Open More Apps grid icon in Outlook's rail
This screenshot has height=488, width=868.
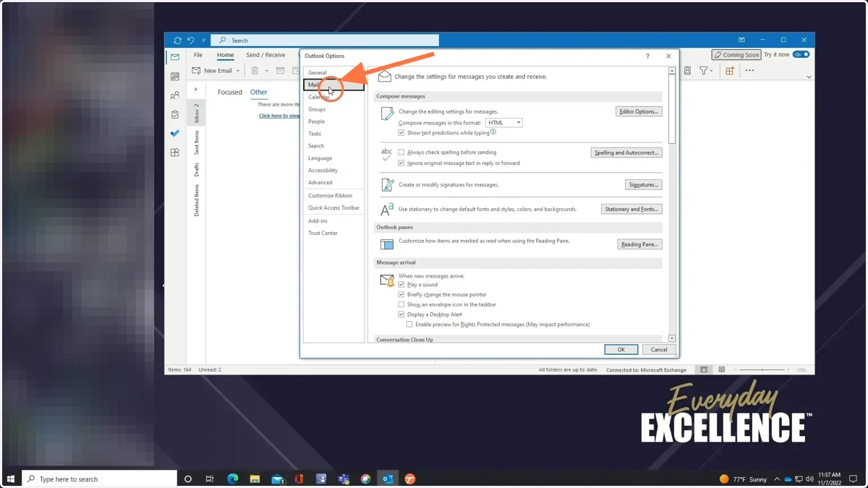[x=175, y=153]
